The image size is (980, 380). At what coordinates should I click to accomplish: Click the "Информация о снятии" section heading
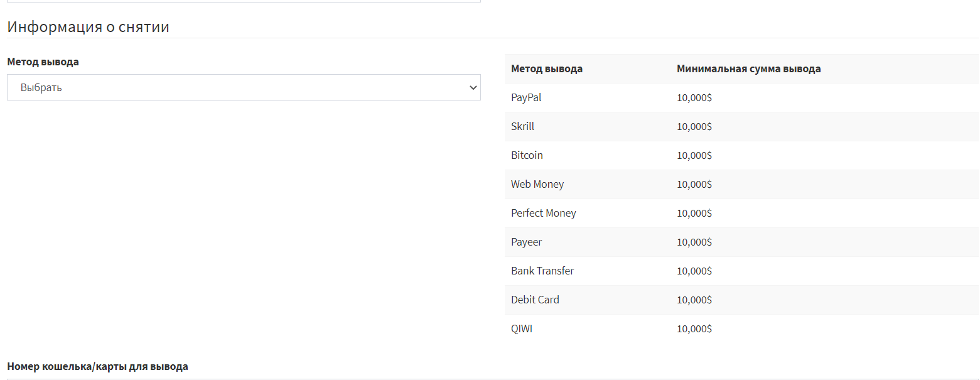(89, 28)
